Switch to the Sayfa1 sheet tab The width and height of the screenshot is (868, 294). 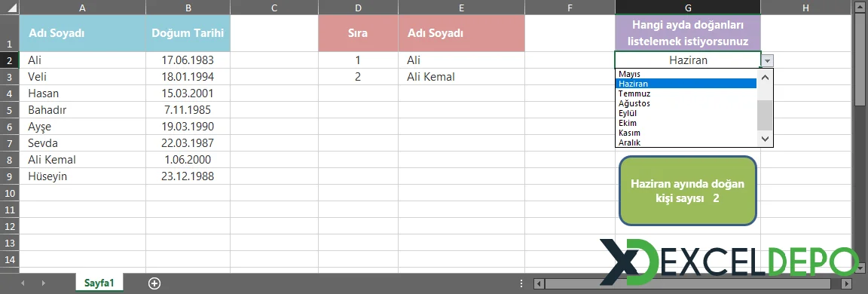[99, 283]
